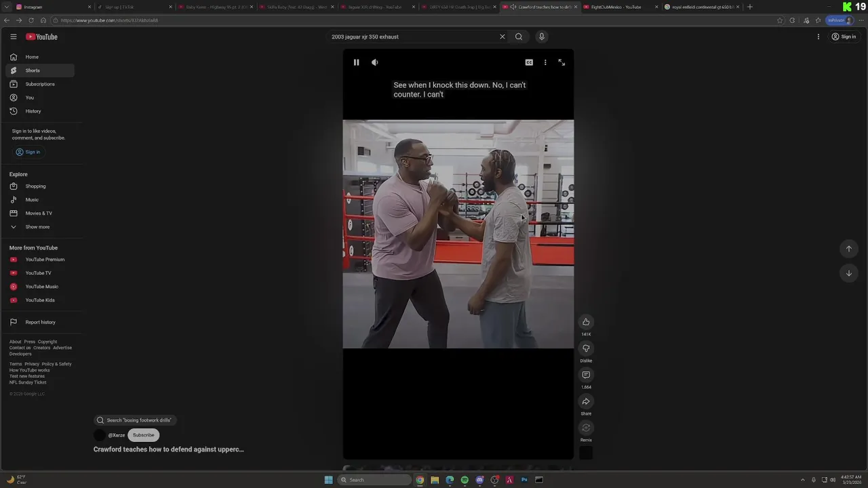The image size is (868, 488).
Task: Enter fullscreen on the Shorts player
Action: [x=561, y=62]
